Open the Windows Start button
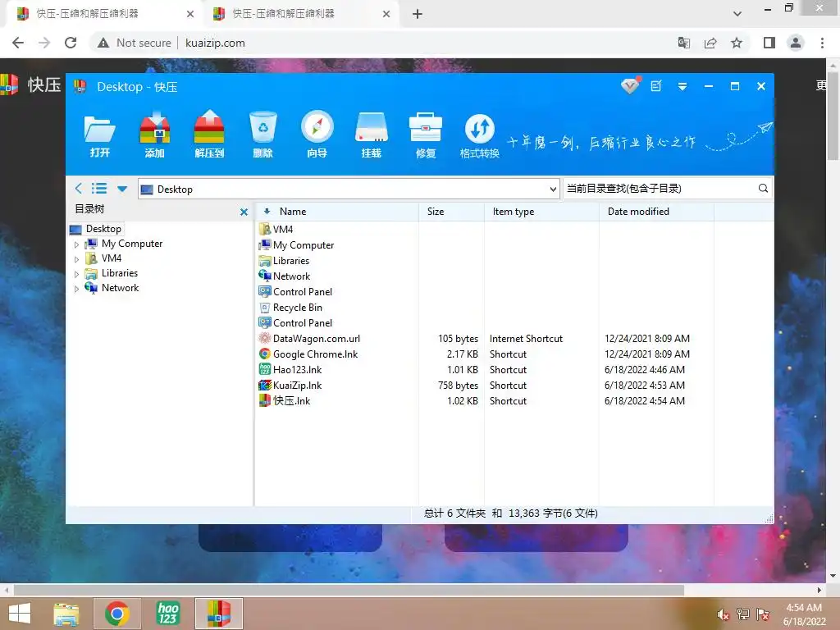This screenshot has width=840, height=630. click(20, 614)
